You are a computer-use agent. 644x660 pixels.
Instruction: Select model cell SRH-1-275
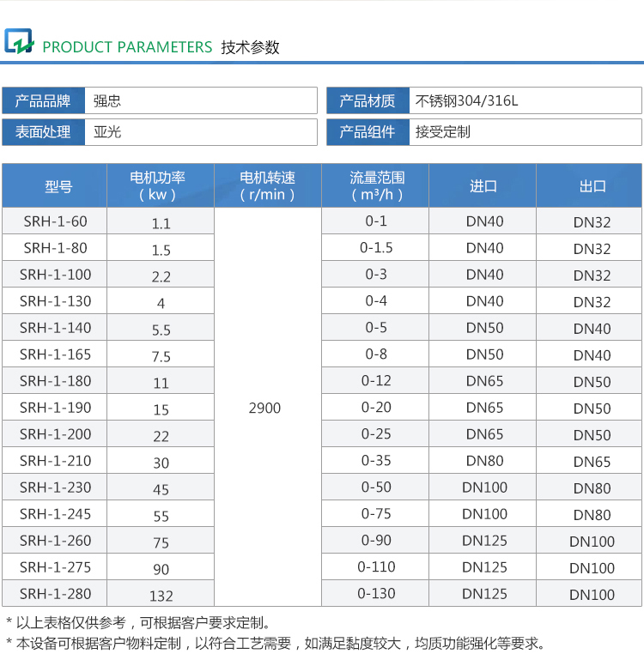pyautogui.click(x=55, y=567)
